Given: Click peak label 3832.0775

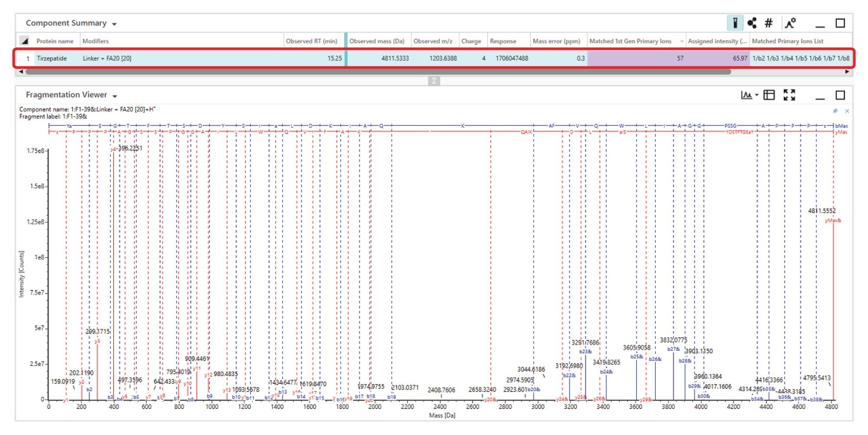Looking at the screenshot, I should tap(674, 340).
